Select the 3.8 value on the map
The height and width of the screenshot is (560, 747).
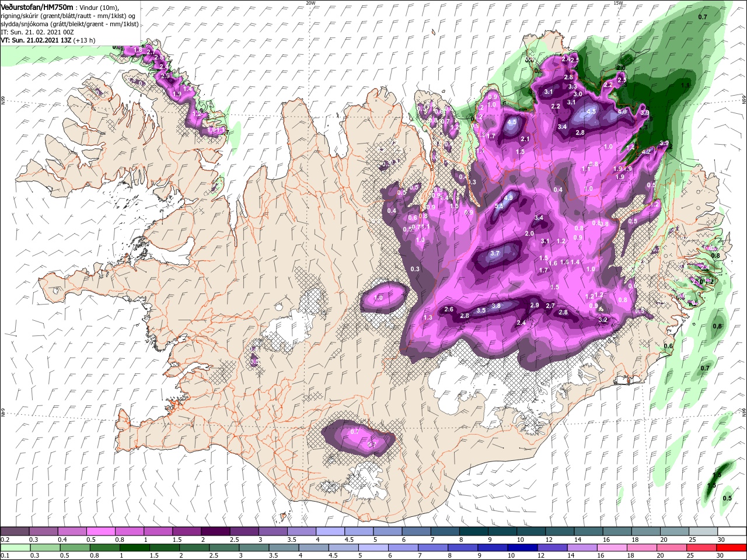click(496, 306)
